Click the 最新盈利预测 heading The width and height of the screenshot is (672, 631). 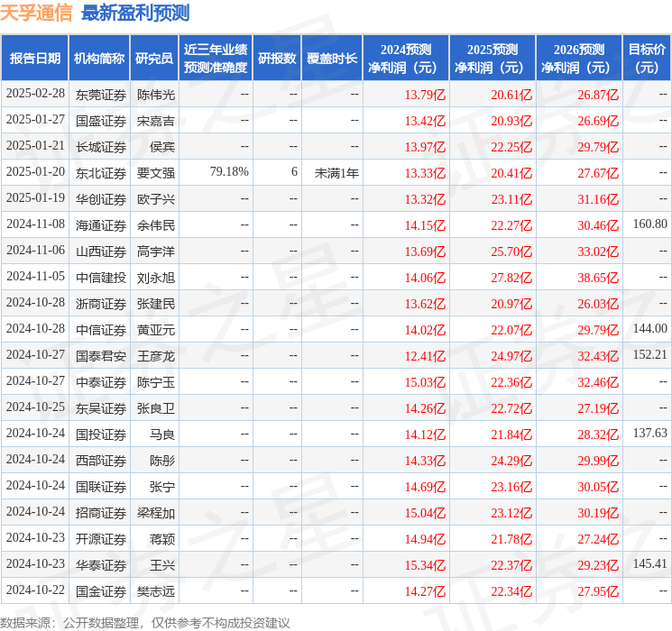135,14
